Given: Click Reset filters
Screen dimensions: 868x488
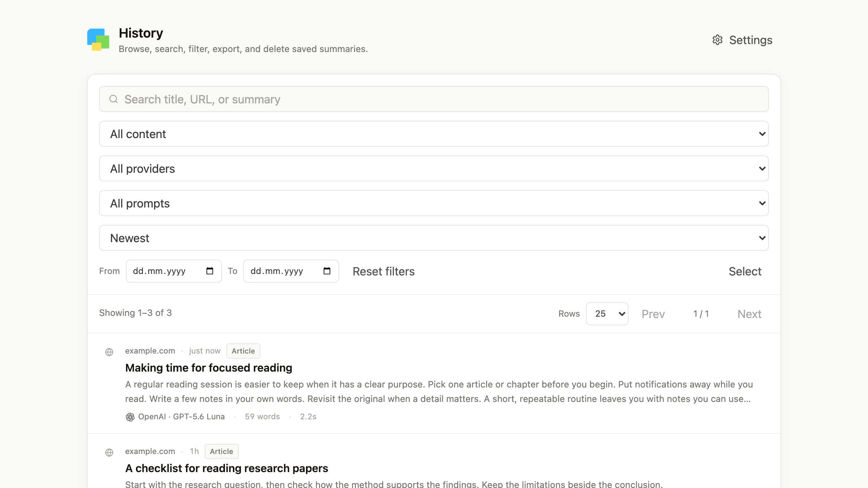Looking at the screenshot, I should coord(384,271).
